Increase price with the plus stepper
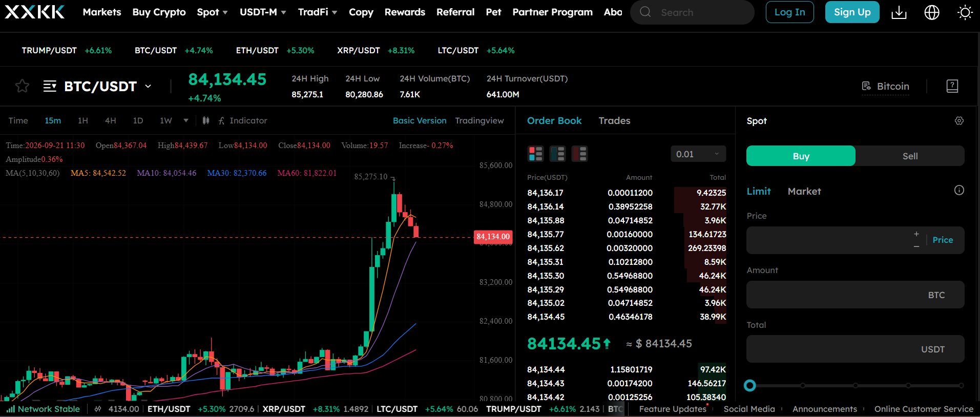Screen dimensions: 980x417 click(916, 234)
